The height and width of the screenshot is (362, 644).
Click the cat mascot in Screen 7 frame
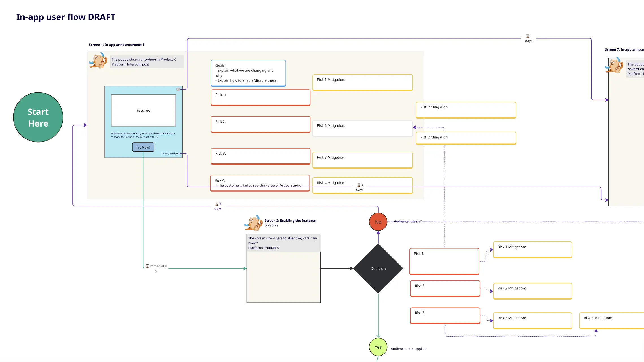pyautogui.click(x=614, y=65)
